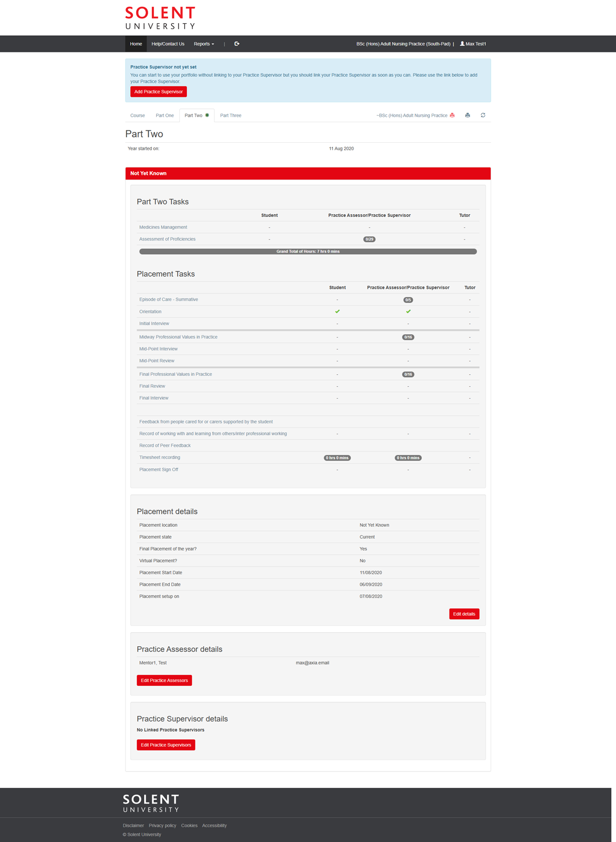Click 0/16 badge for Midway Professional Values
Image resolution: width=616 pixels, height=842 pixels.
click(408, 337)
